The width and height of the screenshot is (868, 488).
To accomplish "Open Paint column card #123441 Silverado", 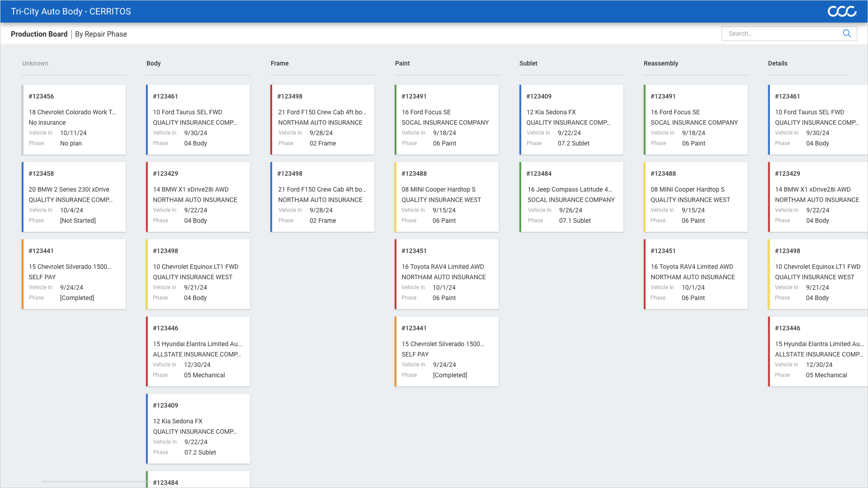I will click(x=447, y=352).
